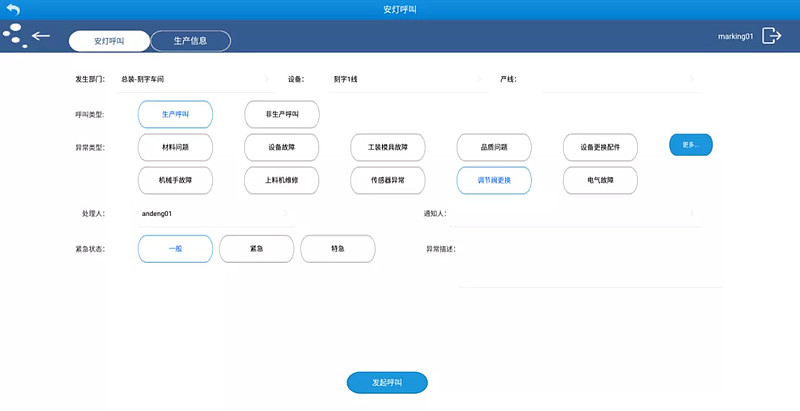
Task: Tap the marking01 username text
Action: coord(735,36)
